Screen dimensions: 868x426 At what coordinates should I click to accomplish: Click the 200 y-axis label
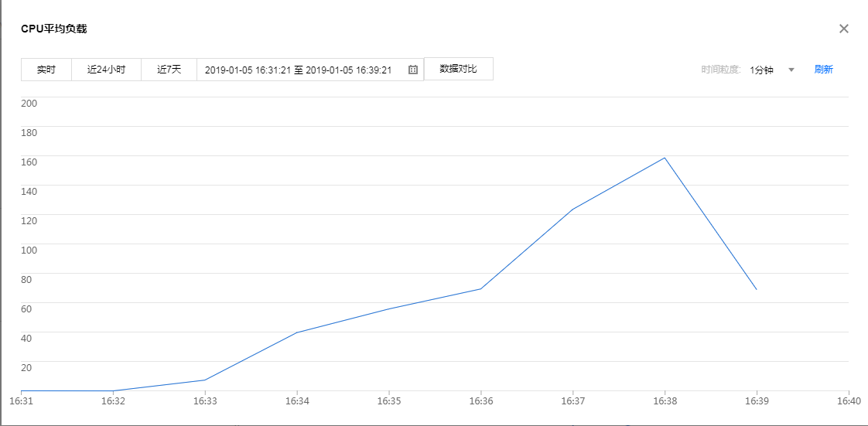point(29,103)
